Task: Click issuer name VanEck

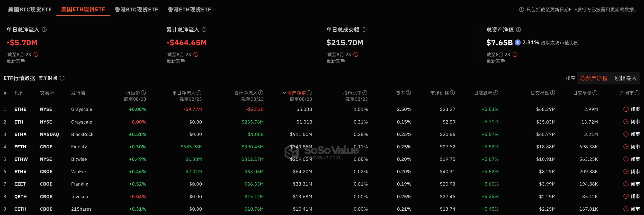Action: pos(79,171)
